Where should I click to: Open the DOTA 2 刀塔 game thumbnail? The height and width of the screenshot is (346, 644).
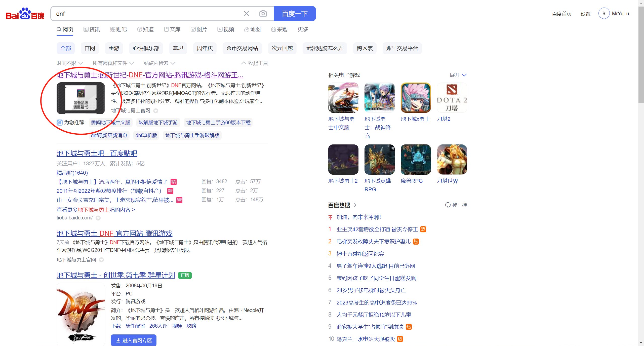pyautogui.click(x=452, y=98)
